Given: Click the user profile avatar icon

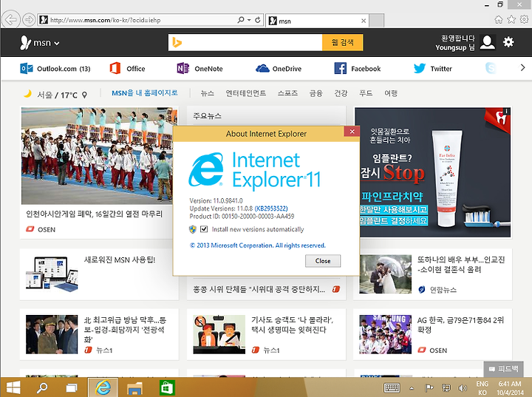Looking at the screenshot, I should point(488,42).
